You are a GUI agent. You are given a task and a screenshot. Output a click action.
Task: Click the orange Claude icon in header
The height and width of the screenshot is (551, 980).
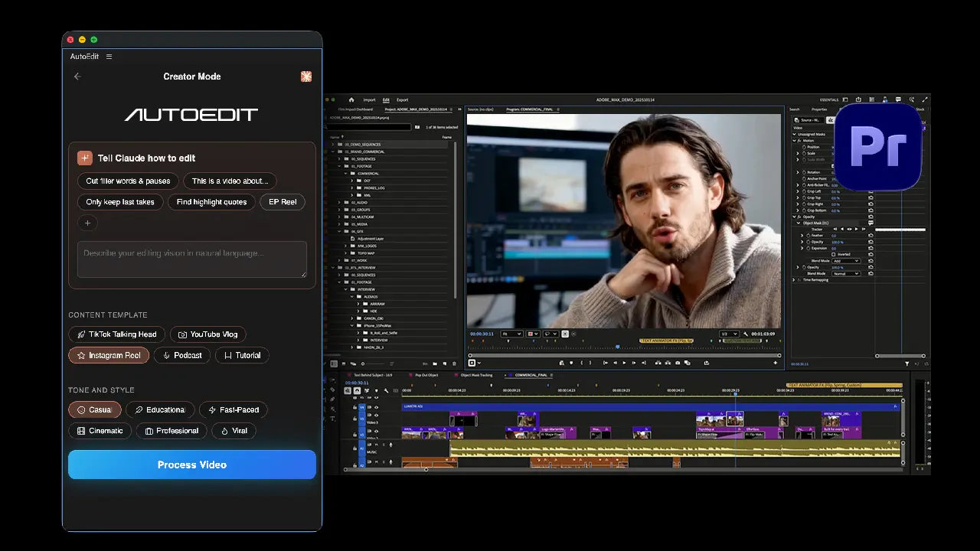(306, 77)
